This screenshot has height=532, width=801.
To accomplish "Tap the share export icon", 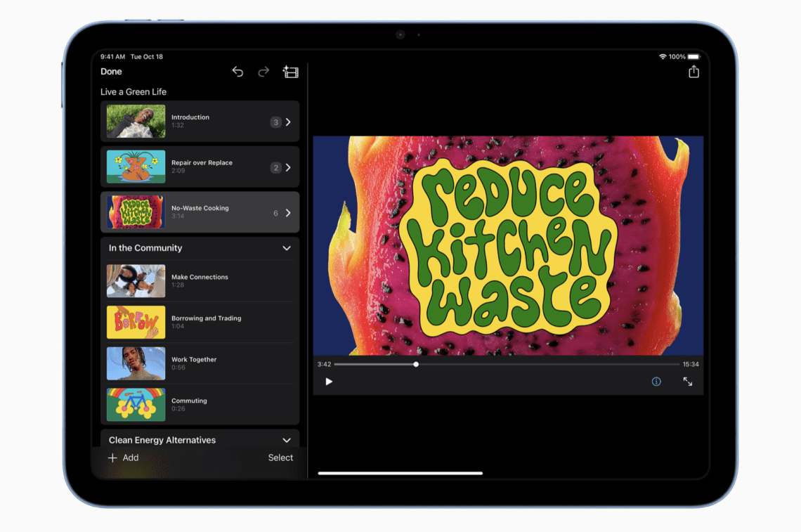I will 693,72.
